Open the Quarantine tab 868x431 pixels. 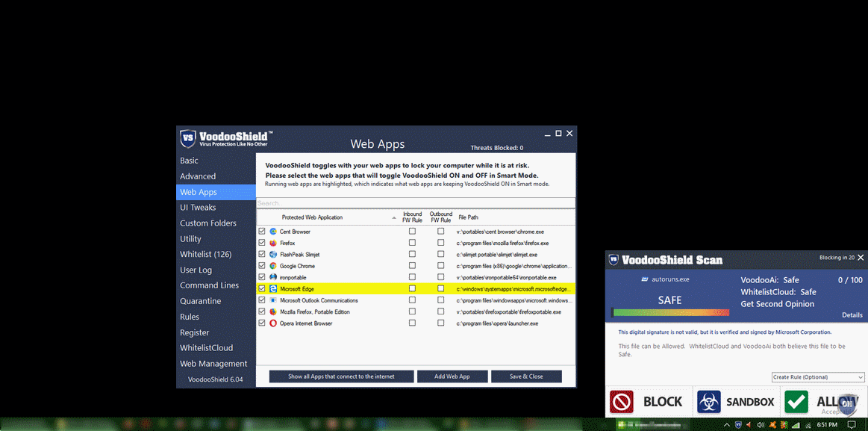pos(200,301)
